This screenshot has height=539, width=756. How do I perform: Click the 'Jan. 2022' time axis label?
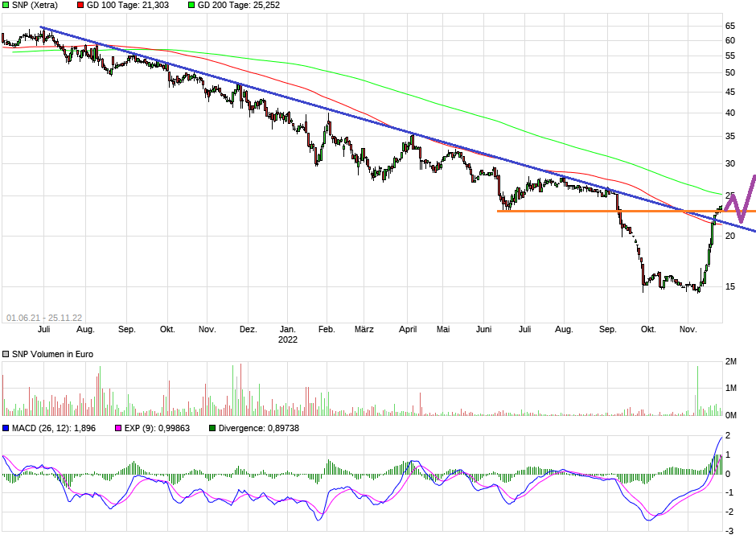(x=288, y=334)
